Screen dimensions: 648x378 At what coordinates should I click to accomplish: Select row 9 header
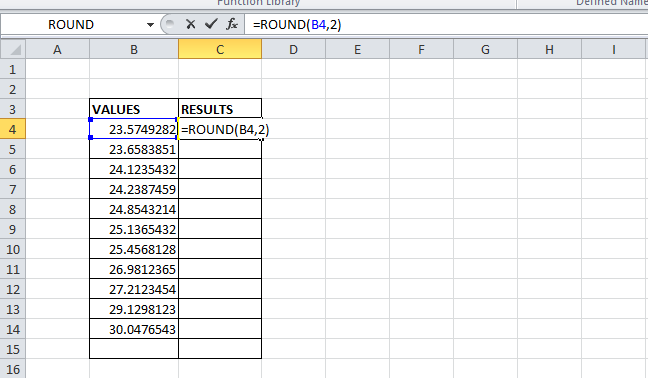(x=13, y=229)
